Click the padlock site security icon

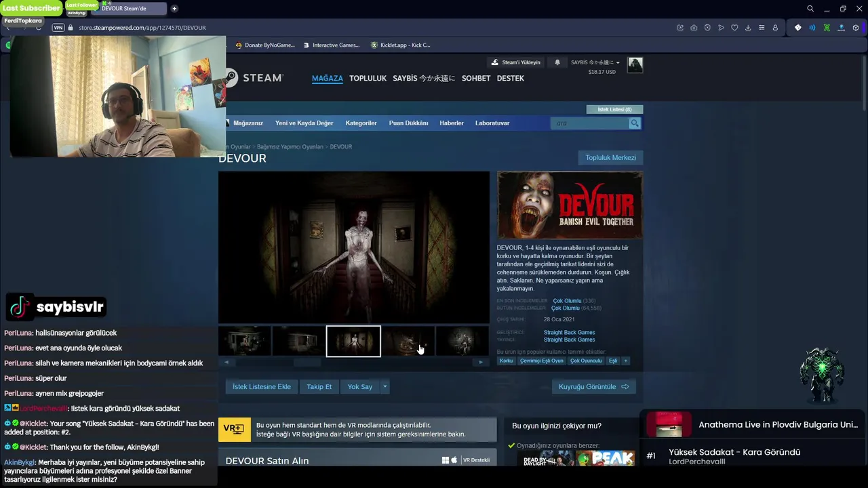coord(71,28)
